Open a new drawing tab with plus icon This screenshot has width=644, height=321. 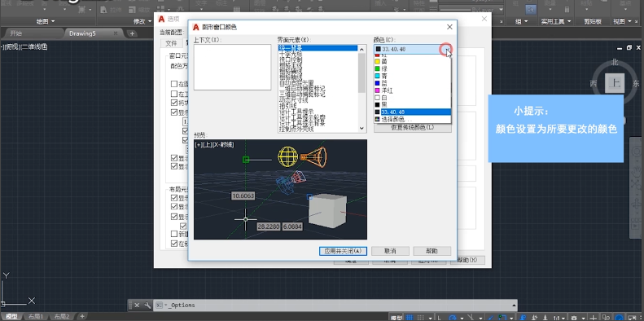[x=132, y=33]
